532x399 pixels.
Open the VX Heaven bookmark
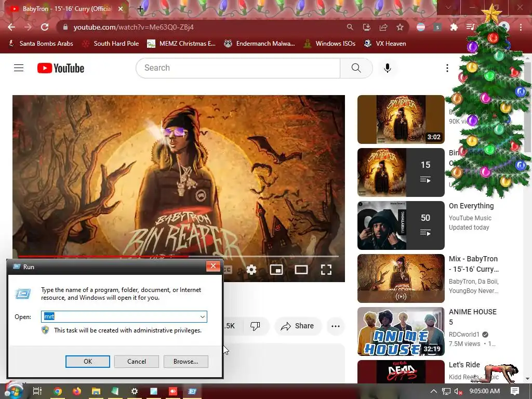point(385,44)
